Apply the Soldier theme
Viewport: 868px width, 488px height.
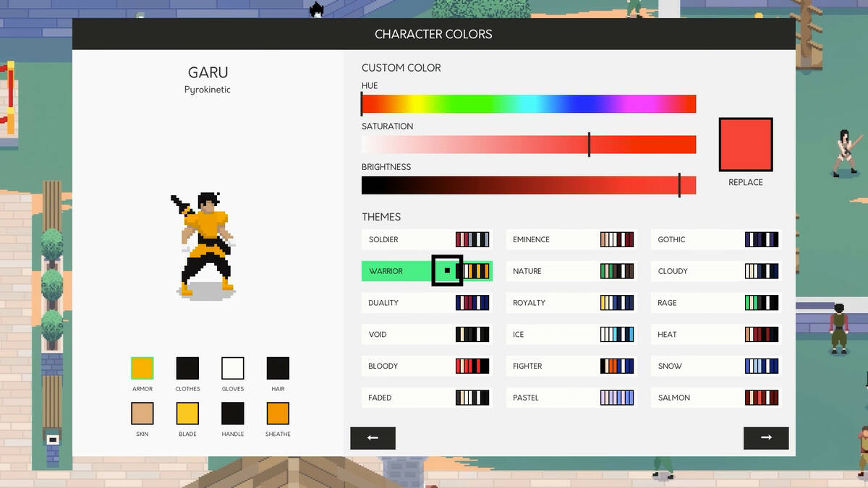point(427,239)
